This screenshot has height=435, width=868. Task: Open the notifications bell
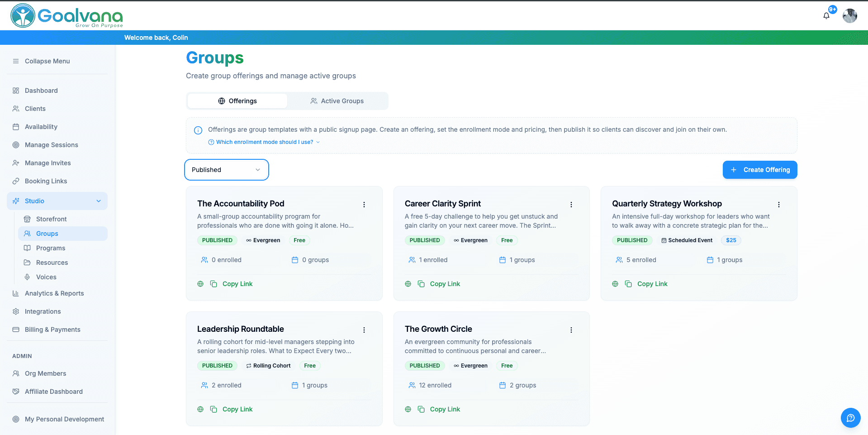(826, 15)
